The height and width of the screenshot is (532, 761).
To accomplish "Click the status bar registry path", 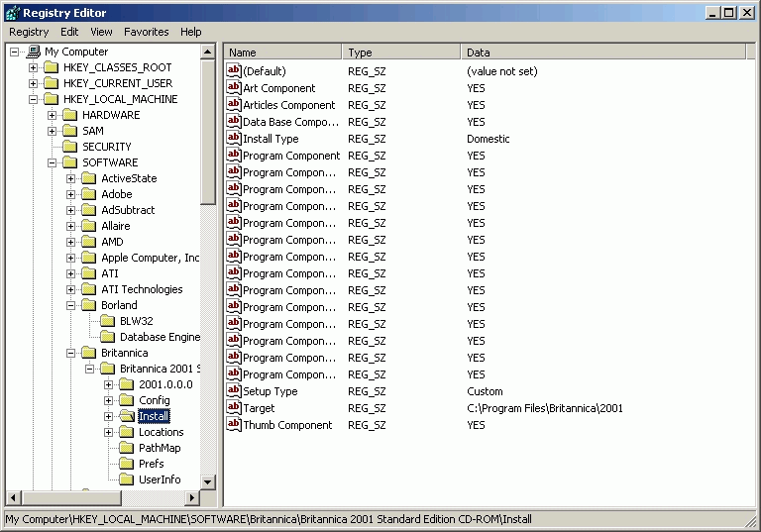I will click(269, 519).
